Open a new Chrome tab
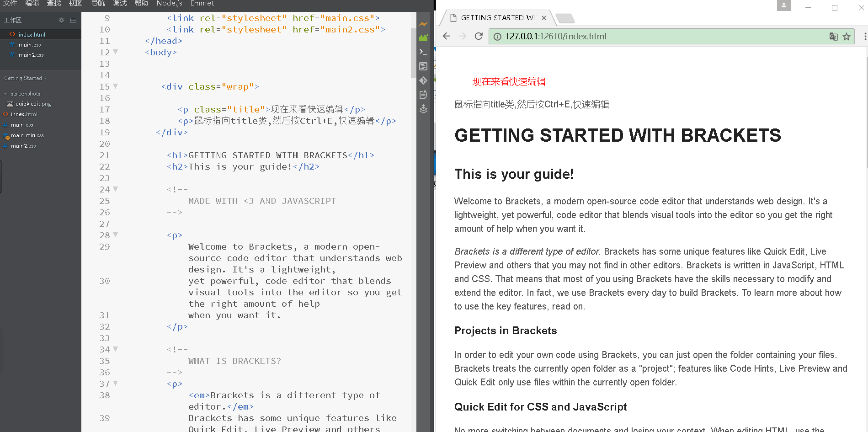Screen dimensions: 868x432 coord(565,18)
